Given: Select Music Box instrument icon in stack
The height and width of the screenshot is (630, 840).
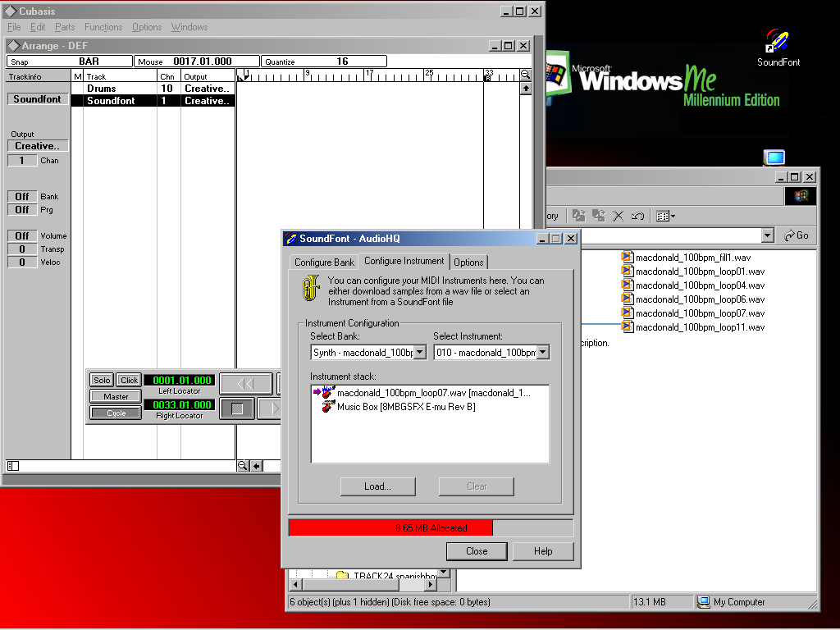Looking at the screenshot, I should [328, 407].
